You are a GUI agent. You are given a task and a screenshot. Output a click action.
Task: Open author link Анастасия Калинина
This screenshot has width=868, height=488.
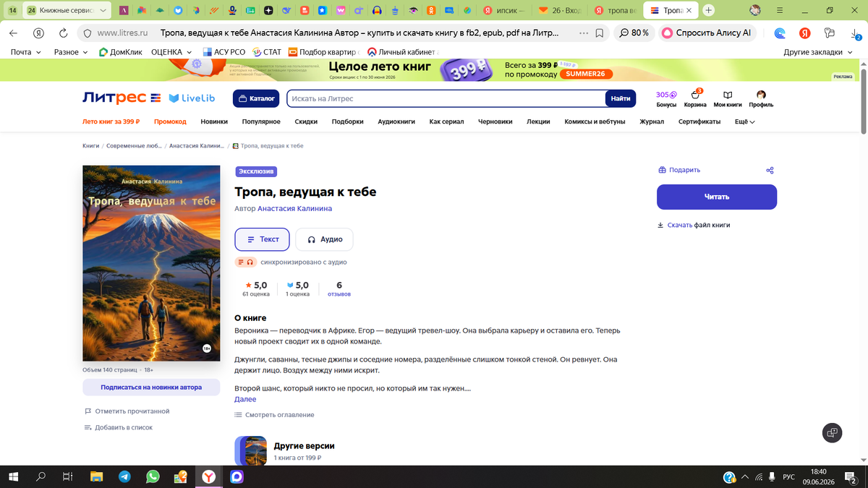(x=294, y=208)
